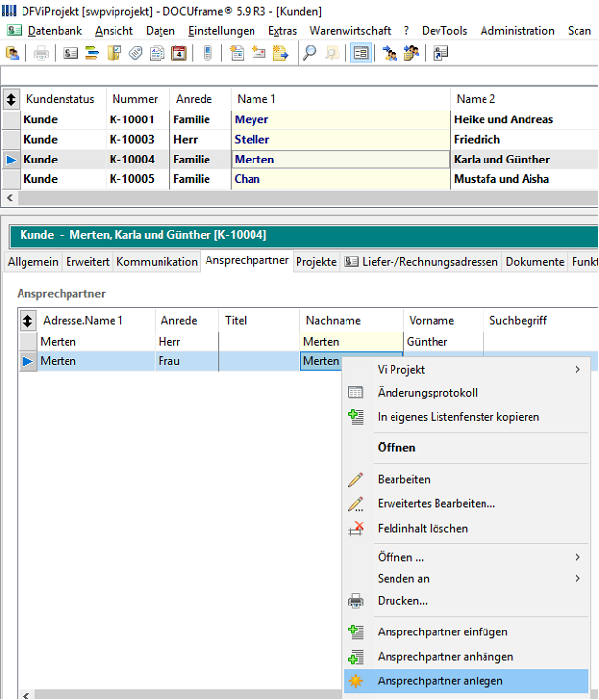The image size is (599, 700).
Task: Click row selector of Herr Merten row
Action: (x=27, y=342)
